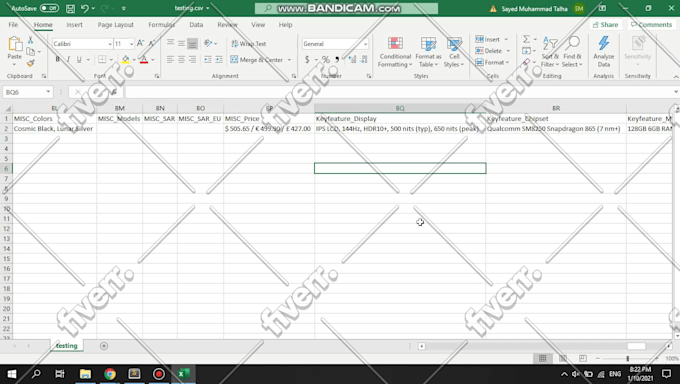Toggle Center alignment
Image resolution: width=680 pixels, height=384 pixels.
(x=181, y=59)
